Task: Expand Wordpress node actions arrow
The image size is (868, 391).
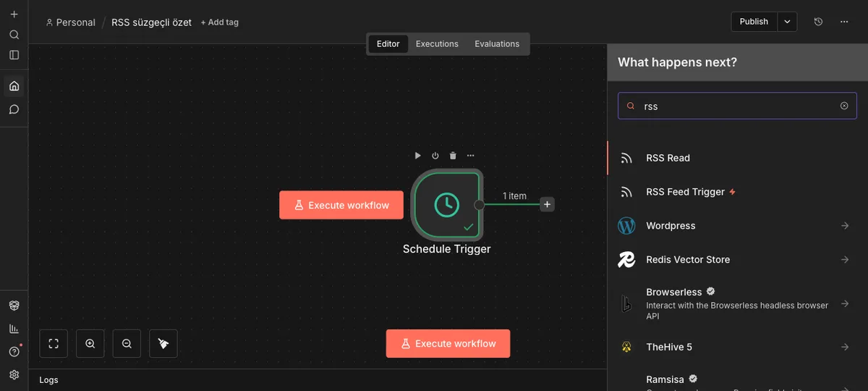Action: coord(845,226)
